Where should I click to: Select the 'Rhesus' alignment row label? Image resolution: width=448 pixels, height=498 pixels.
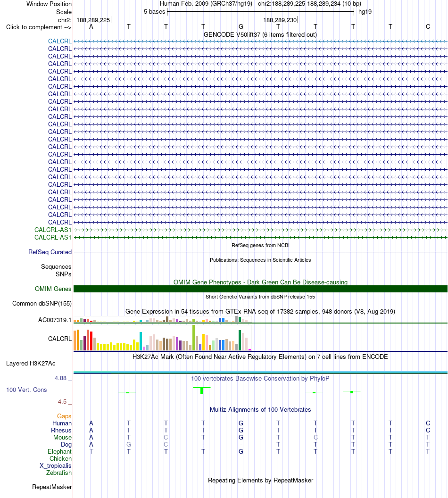(x=61, y=431)
